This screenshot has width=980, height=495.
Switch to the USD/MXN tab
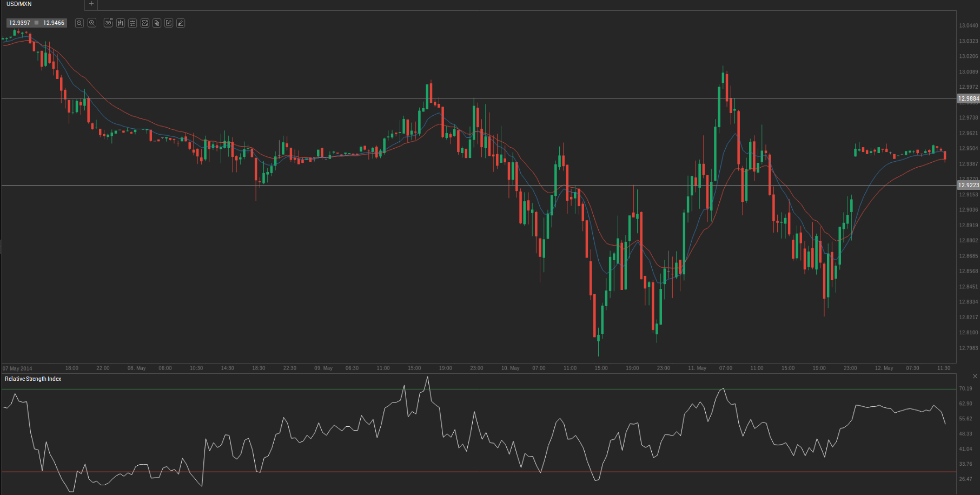[x=19, y=4]
